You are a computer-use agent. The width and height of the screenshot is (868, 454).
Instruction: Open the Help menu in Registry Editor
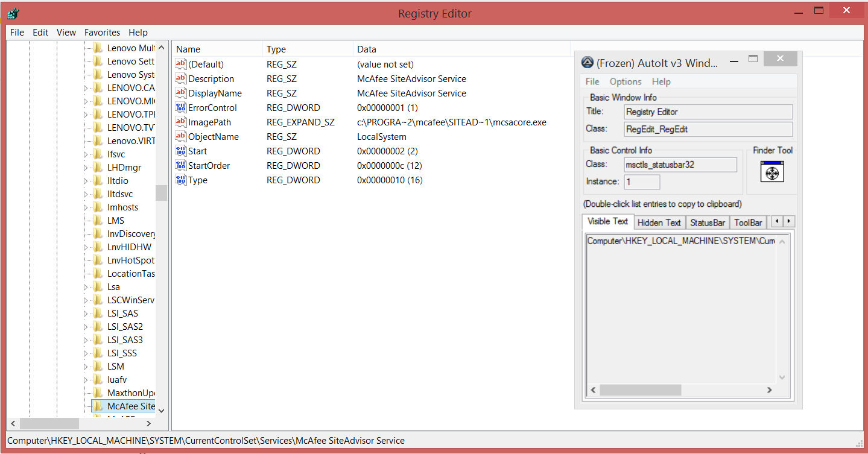tap(138, 33)
